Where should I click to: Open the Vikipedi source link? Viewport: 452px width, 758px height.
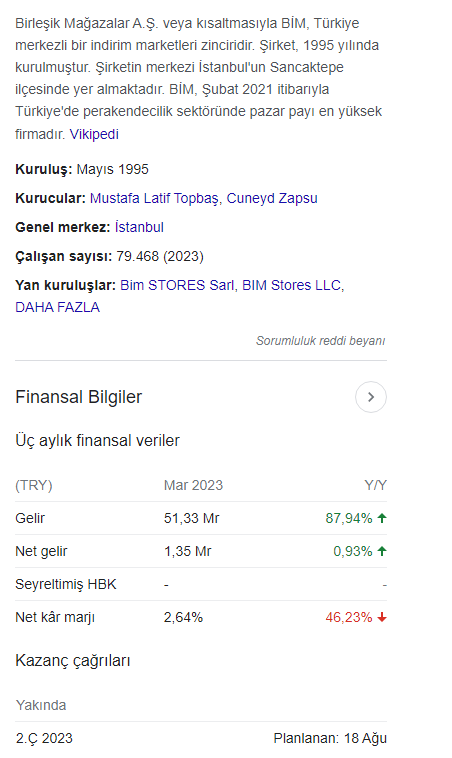pos(94,134)
